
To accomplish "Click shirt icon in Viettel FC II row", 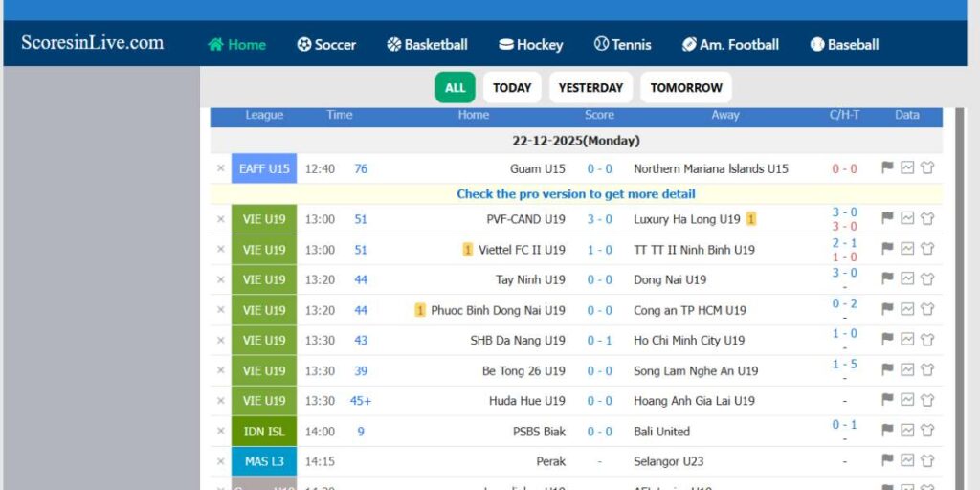I will pos(926,249).
